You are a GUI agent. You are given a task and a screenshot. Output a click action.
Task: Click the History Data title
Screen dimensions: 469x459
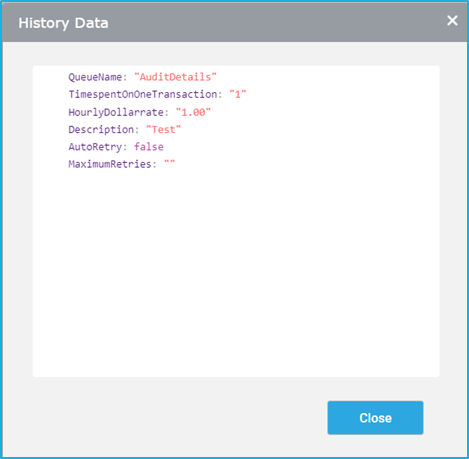(63, 23)
